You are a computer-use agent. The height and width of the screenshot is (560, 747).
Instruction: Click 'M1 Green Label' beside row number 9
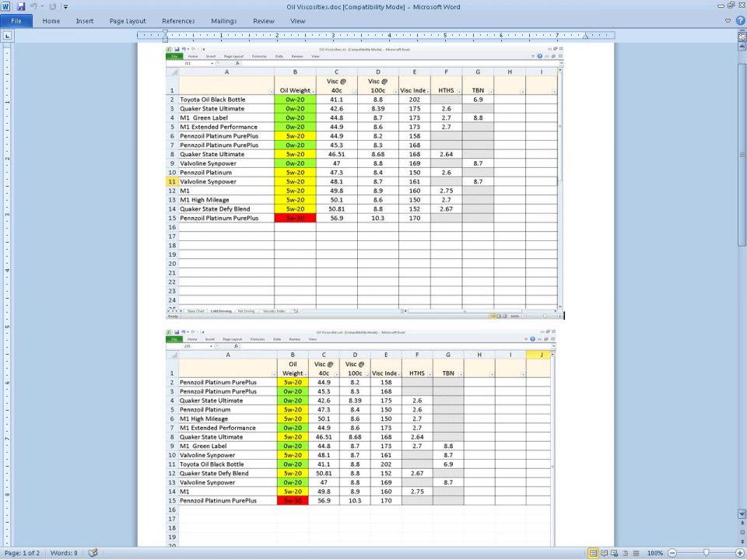click(x=203, y=446)
